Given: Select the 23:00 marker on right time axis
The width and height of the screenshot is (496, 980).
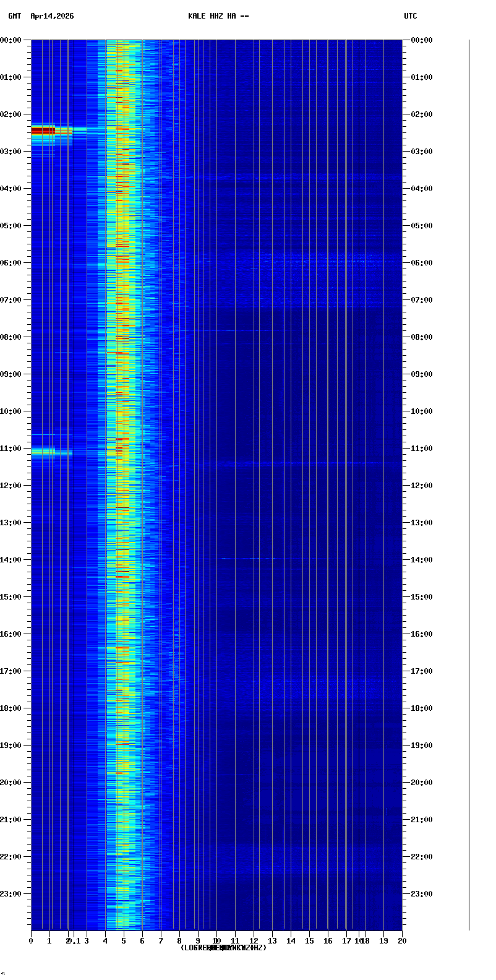Looking at the screenshot, I should 422,894.
